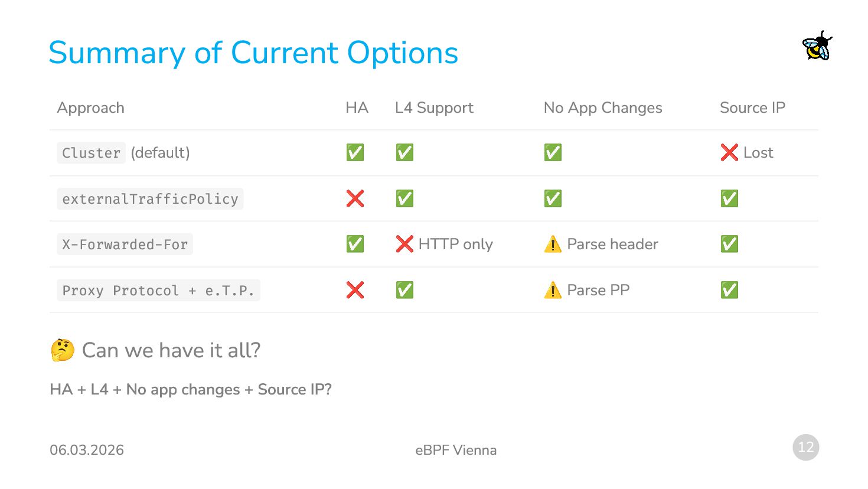
Task: Click the Summary of Current Options title
Action: point(253,53)
